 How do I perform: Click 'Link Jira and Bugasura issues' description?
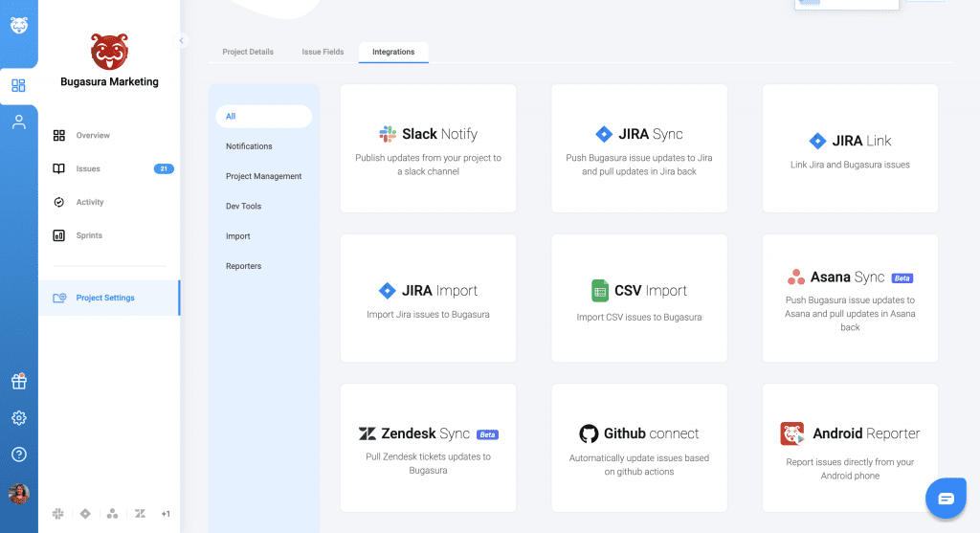point(850,165)
